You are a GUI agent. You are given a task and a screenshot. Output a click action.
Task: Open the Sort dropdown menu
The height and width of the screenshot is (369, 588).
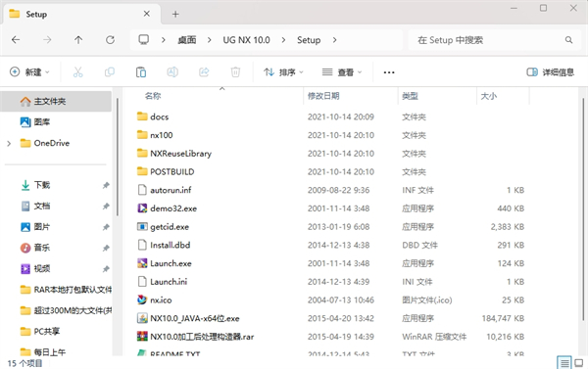point(283,71)
